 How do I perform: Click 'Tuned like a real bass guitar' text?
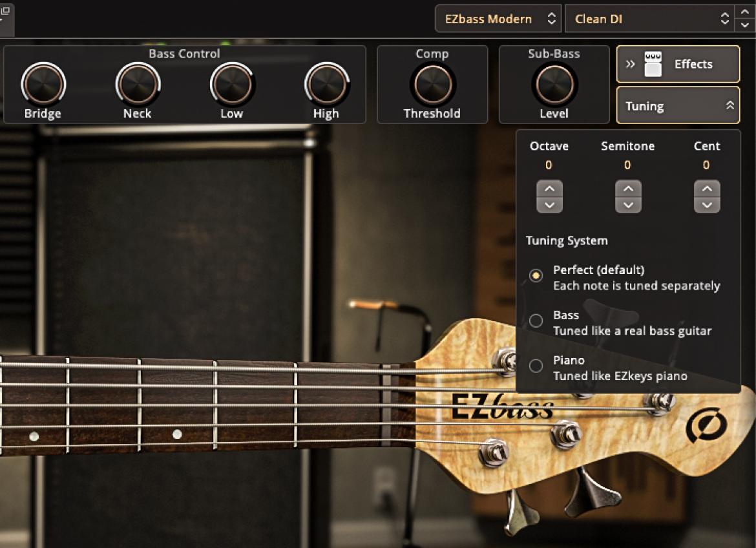632,331
